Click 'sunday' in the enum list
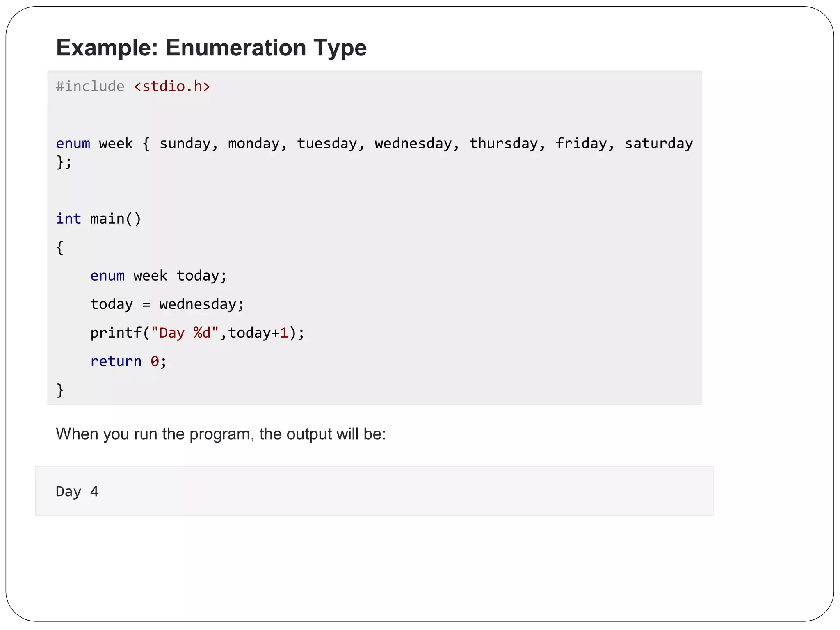This screenshot has width=840, height=630. (x=185, y=144)
